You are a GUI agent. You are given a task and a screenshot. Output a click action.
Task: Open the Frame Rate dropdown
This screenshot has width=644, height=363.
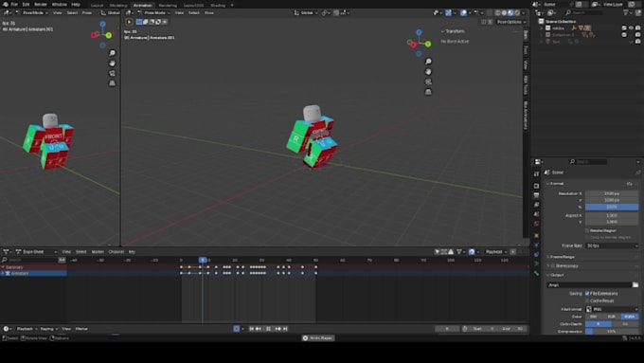coord(612,245)
